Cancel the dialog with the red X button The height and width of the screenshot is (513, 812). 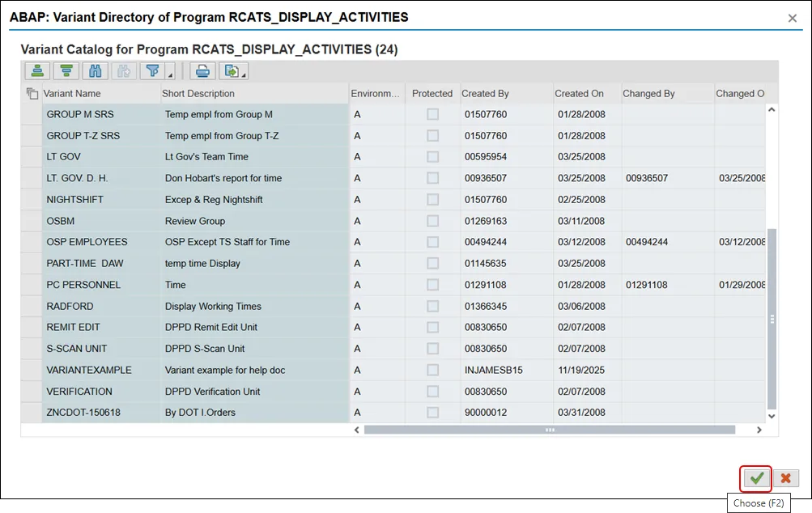(785, 478)
